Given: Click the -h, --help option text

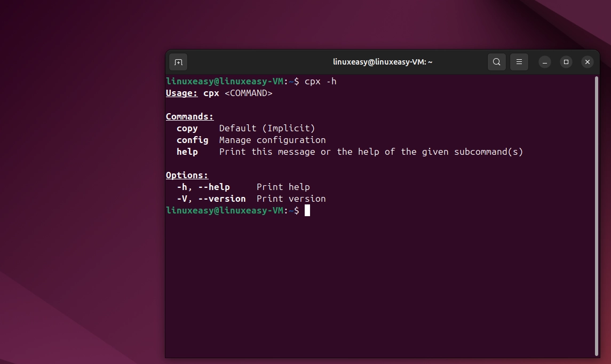Looking at the screenshot, I should tap(203, 187).
